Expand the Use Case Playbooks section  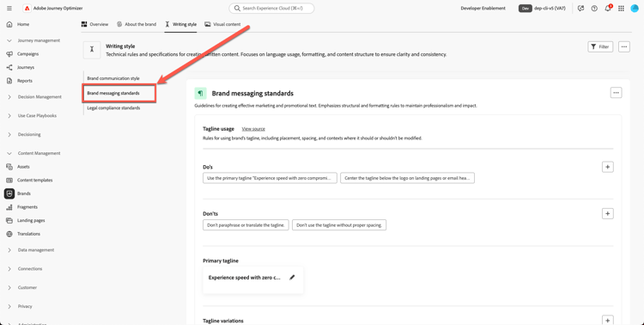[x=9, y=116]
